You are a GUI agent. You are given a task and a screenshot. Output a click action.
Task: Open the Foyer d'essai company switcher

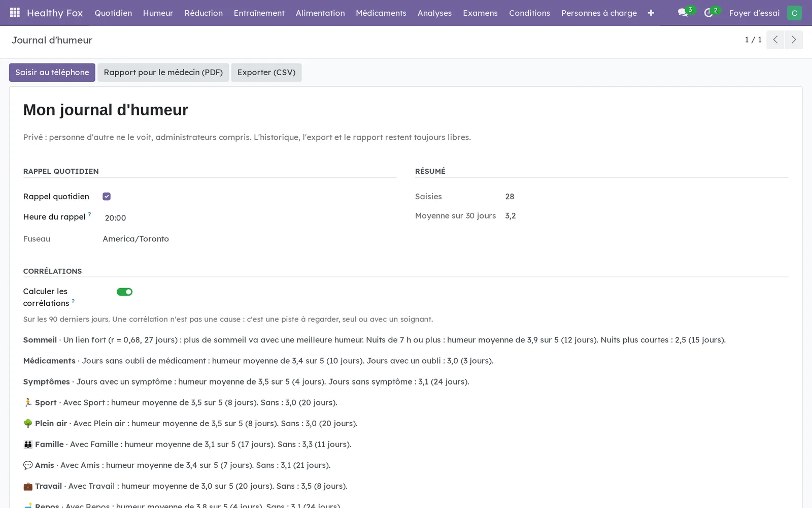coord(754,13)
